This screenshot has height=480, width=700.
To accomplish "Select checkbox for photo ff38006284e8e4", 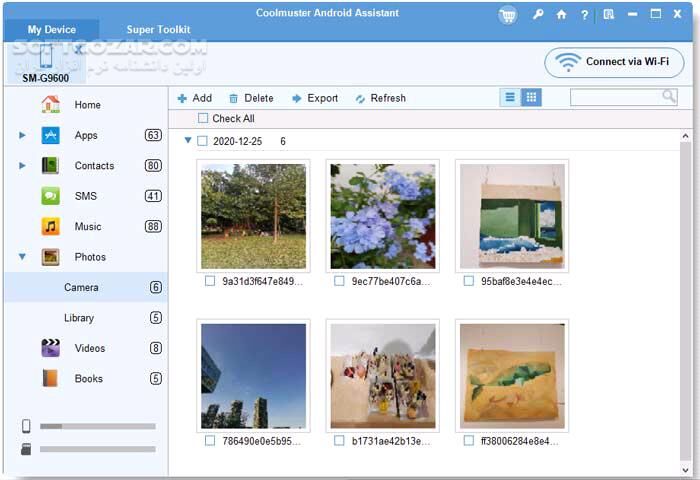I will click(469, 440).
